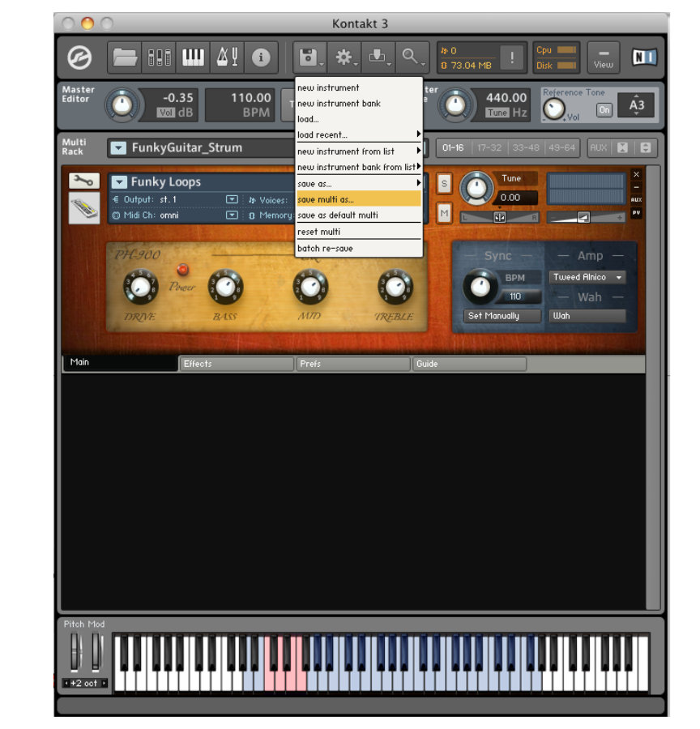The width and height of the screenshot is (700, 729).
Task: Open the Midi Ch dropdown
Action: click(232, 215)
